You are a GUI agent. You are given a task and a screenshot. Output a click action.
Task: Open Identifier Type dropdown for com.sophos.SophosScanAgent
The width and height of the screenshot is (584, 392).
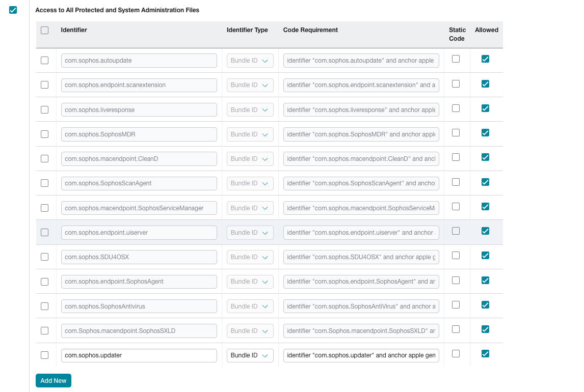(250, 183)
